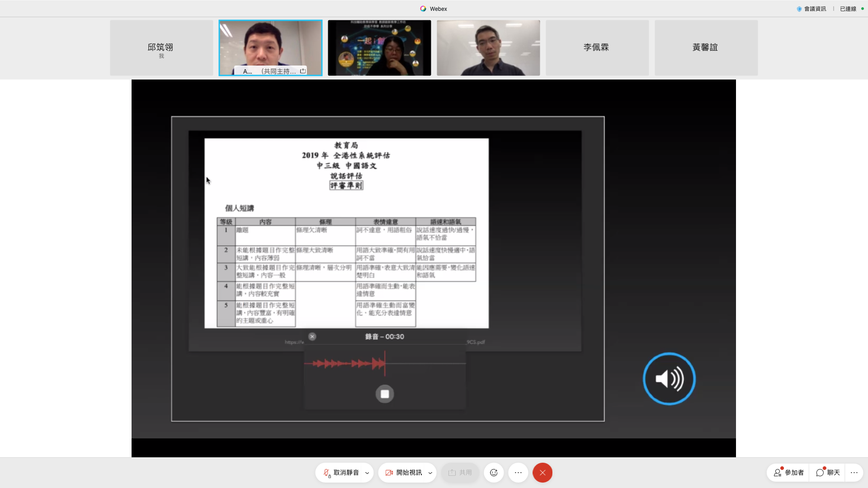This screenshot has width=868, height=488.
Task: Click the 共用 share button
Action: pyautogui.click(x=460, y=473)
